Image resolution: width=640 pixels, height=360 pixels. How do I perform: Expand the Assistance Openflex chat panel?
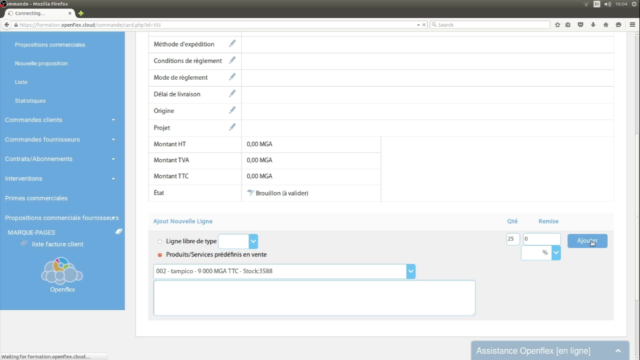618,351
